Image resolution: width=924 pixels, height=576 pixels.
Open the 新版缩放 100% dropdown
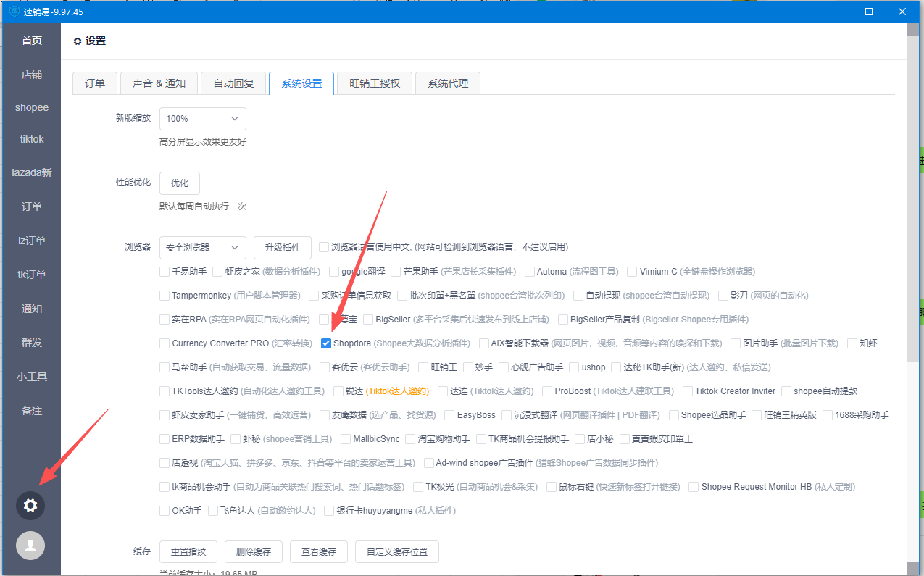coord(202,119)
